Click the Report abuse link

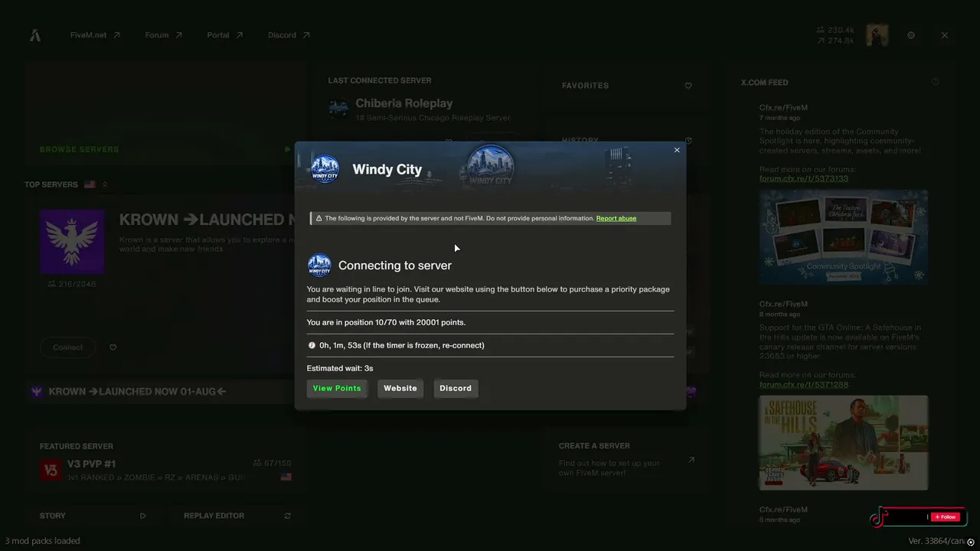(616, 219)
